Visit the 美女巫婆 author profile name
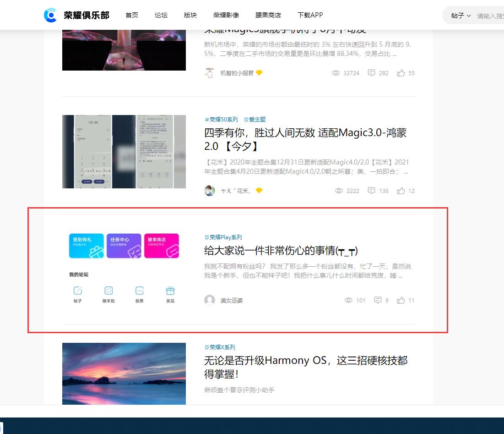This screenshot has width=504, height=434. coord(232,301)
